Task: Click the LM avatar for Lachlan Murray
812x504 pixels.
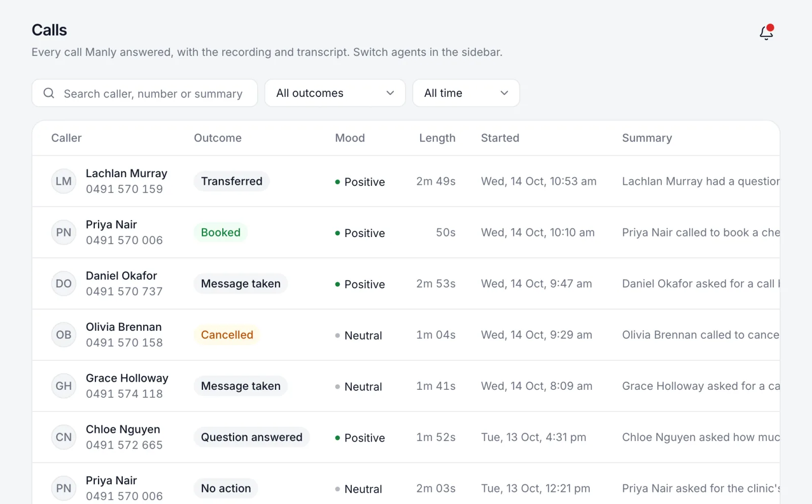Action: coord(63,181)
